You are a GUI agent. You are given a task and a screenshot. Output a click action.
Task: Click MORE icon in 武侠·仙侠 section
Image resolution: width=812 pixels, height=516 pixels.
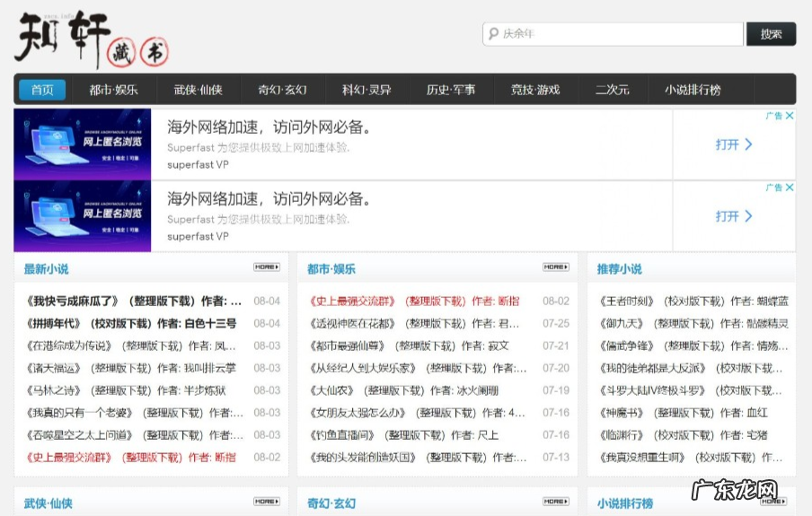267,502
